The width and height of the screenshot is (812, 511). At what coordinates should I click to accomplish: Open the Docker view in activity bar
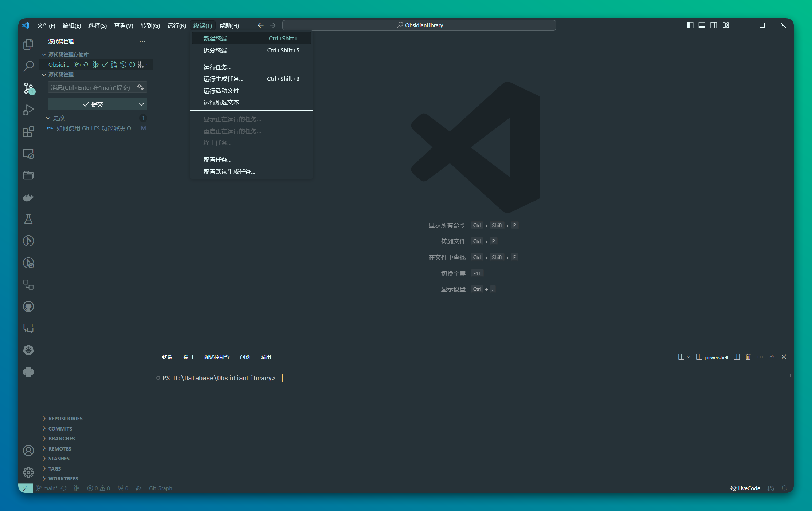(x=28, y=197)
